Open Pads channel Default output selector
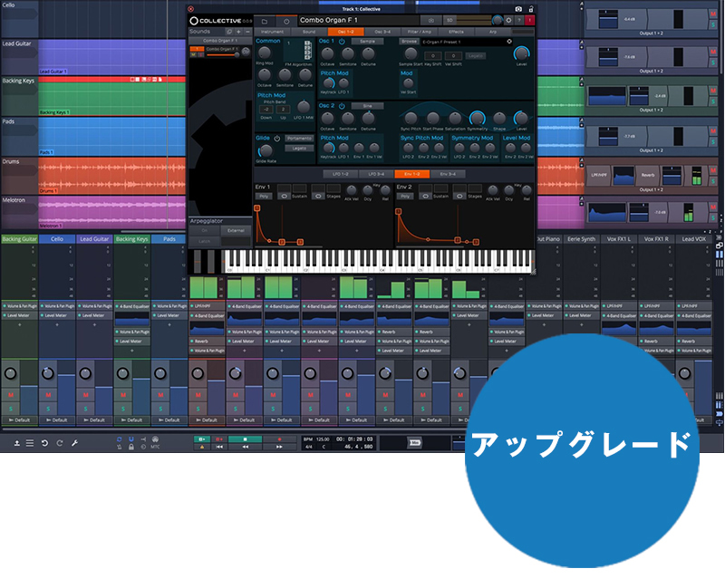Viewport: 725px width, 588px height. click(x=169, y=420)
